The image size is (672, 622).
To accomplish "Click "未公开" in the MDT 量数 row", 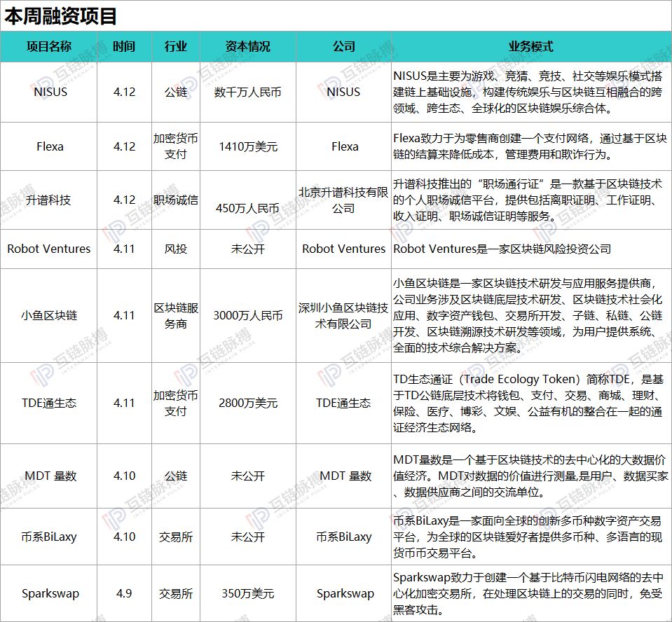I will click(248, 476).
